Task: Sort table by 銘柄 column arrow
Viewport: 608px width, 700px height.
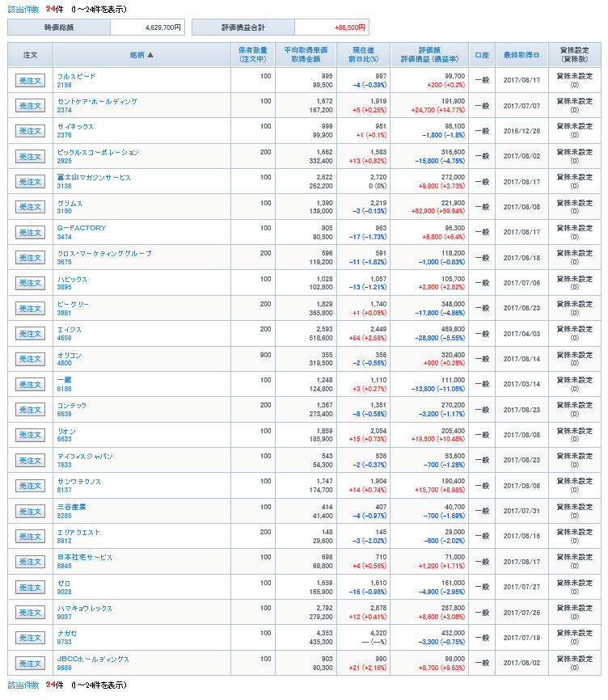Action: point(150,55)
